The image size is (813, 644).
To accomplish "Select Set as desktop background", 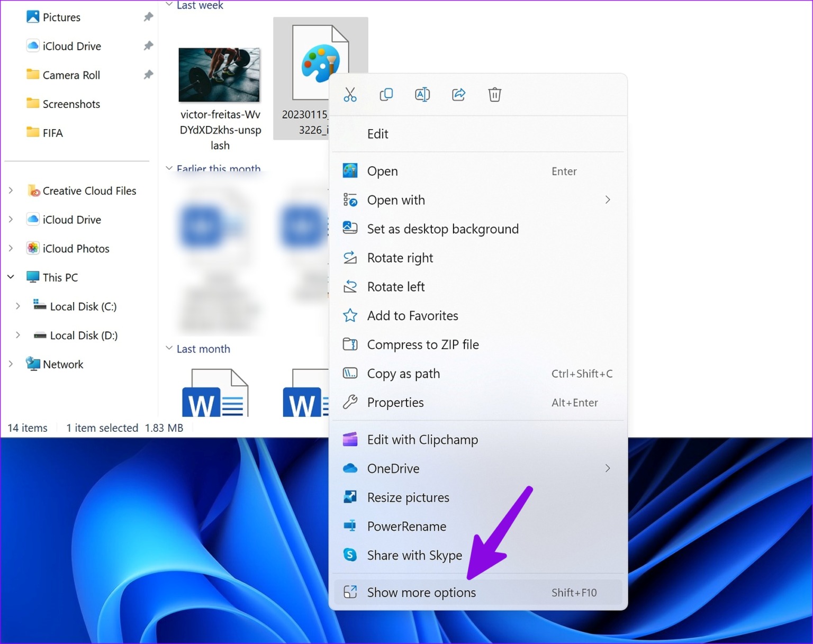I will point(442,229).
